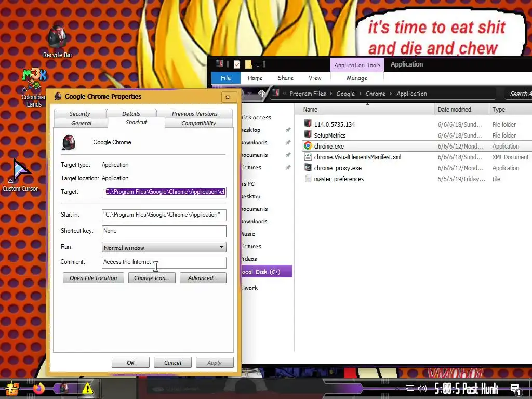Click breadcrumb chevron after Chrome
The width and height of the screenshot is (532, 399).
(391, 94)
